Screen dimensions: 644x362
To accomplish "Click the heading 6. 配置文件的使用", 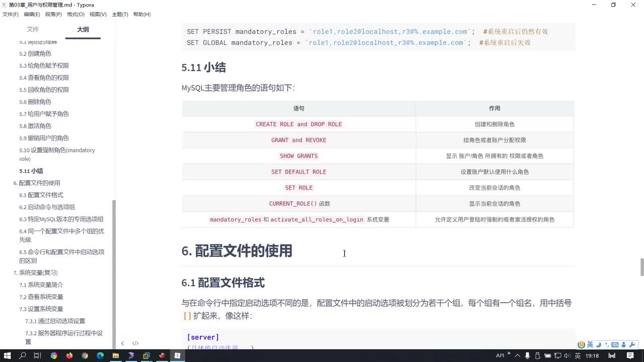I will pyautogui.click(x=237, y=251).
